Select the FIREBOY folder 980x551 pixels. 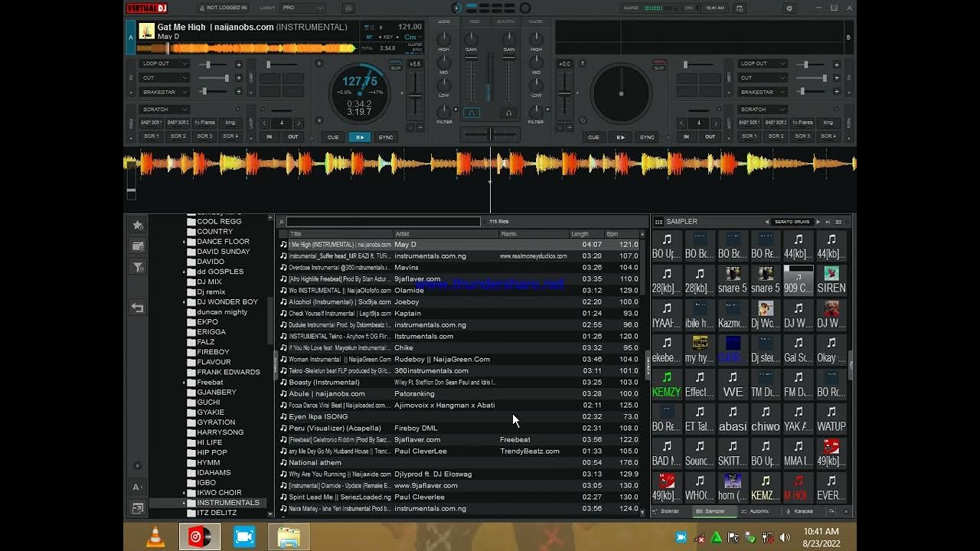click(213, 352)
